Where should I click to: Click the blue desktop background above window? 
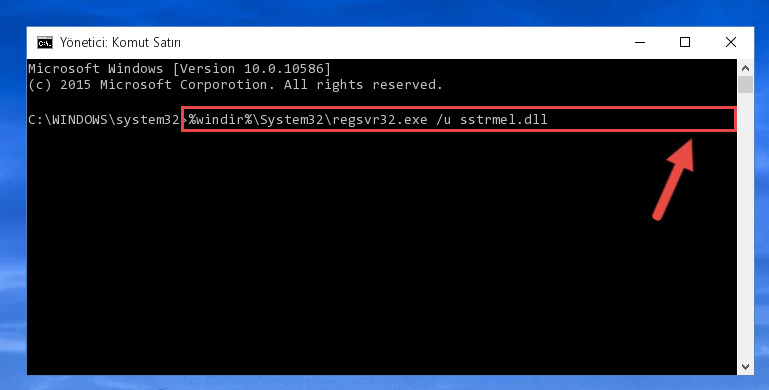pos(384,13)
